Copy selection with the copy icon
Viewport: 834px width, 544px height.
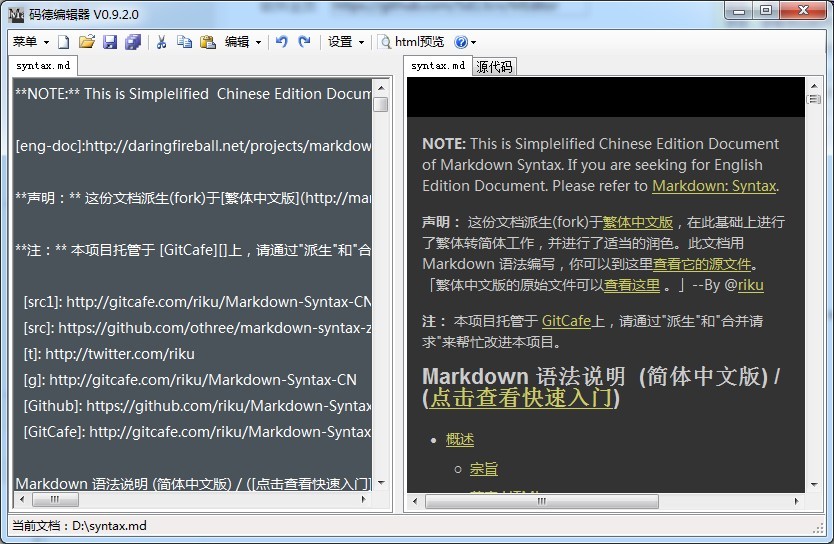pyautogui.click(x=185, y=42)
